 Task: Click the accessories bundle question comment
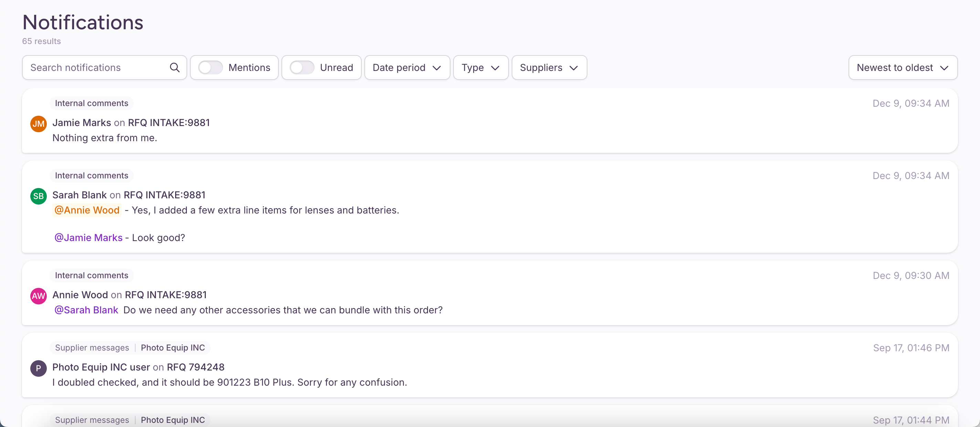(283, 310)
